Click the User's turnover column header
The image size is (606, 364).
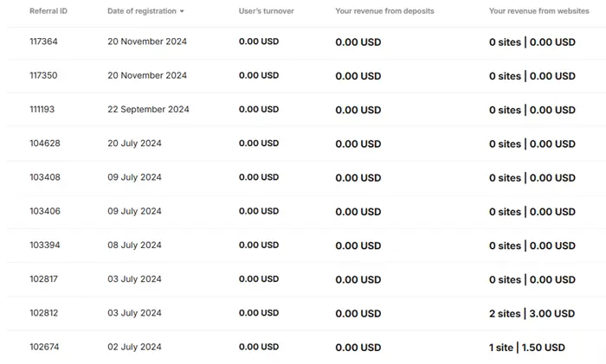[267, 11]
